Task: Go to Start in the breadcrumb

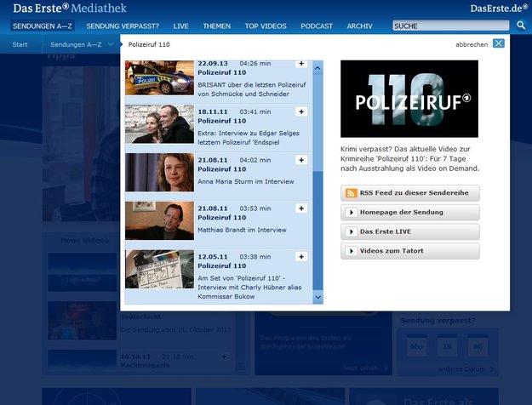Action: (x=20, y=44)
